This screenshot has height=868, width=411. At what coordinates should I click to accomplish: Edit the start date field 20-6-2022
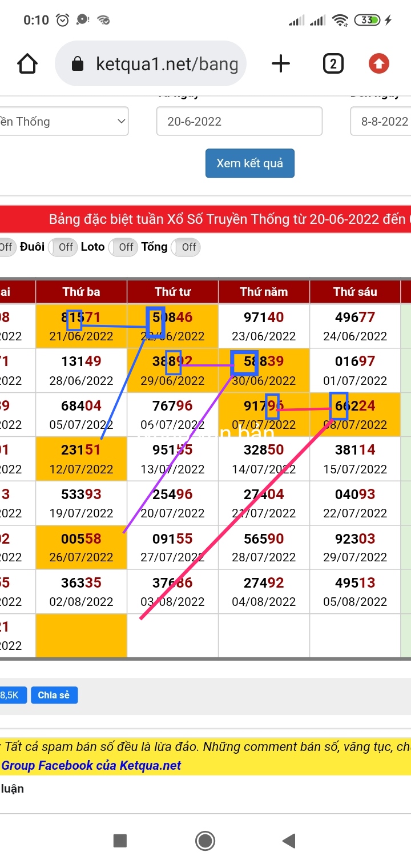239,121
